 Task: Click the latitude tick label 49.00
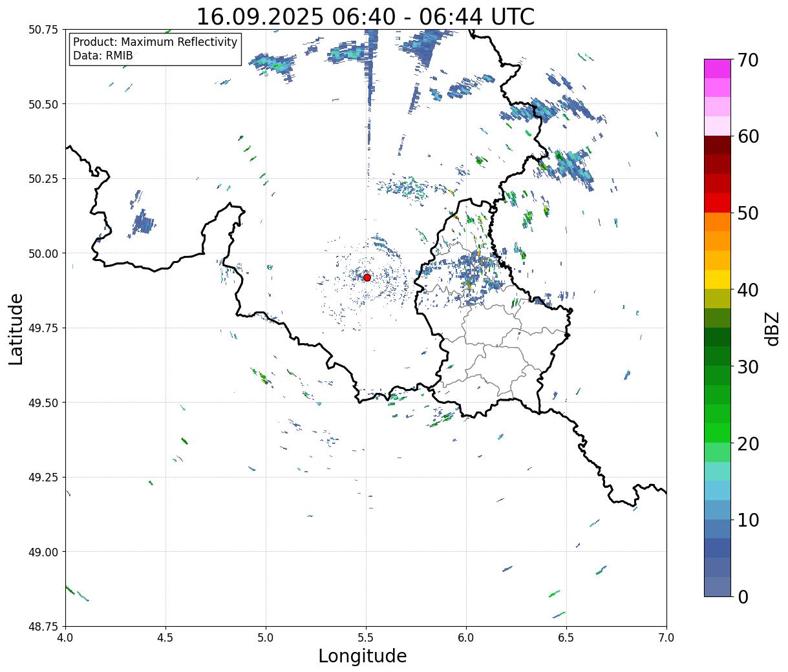click(x=43, y=552)
